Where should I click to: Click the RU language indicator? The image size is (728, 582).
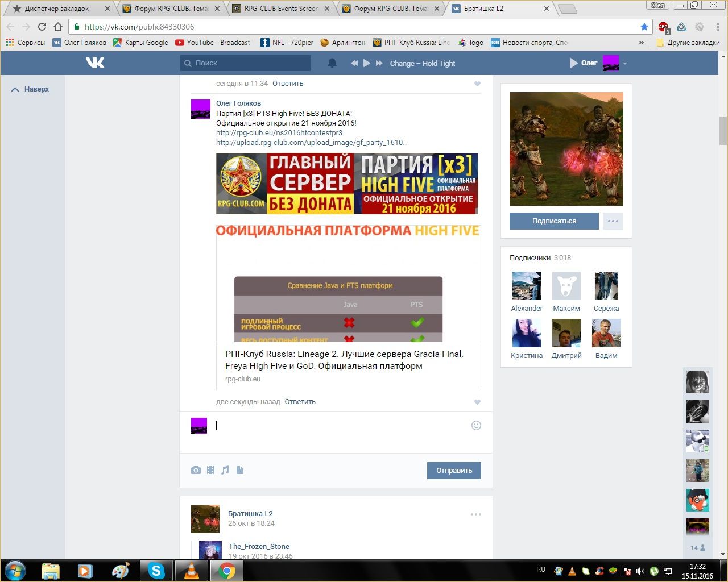point(541,569)
